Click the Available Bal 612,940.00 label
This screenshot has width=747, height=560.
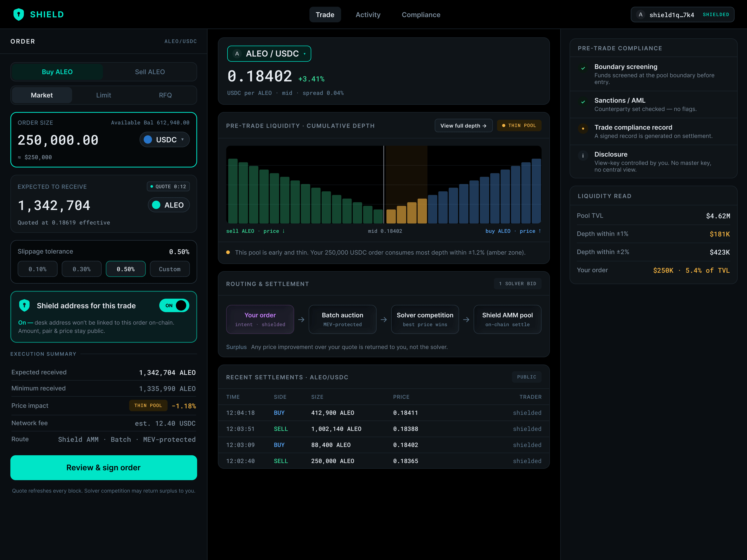(150, 122)
